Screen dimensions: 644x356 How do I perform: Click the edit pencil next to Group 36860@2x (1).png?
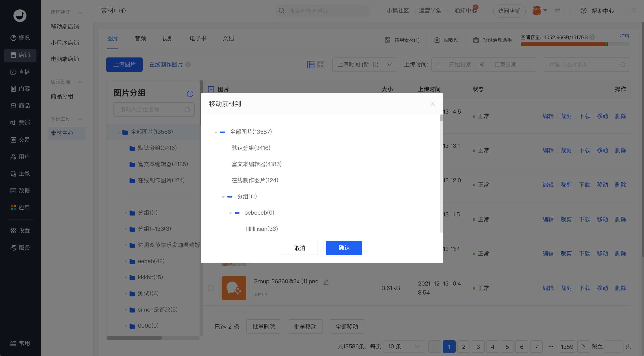click(326, 282)
